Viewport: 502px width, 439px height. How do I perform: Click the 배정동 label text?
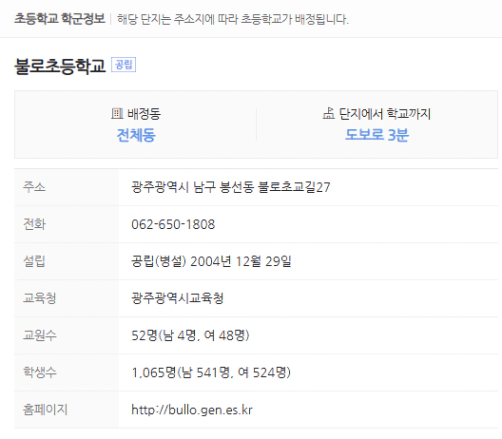pos(144,114)
